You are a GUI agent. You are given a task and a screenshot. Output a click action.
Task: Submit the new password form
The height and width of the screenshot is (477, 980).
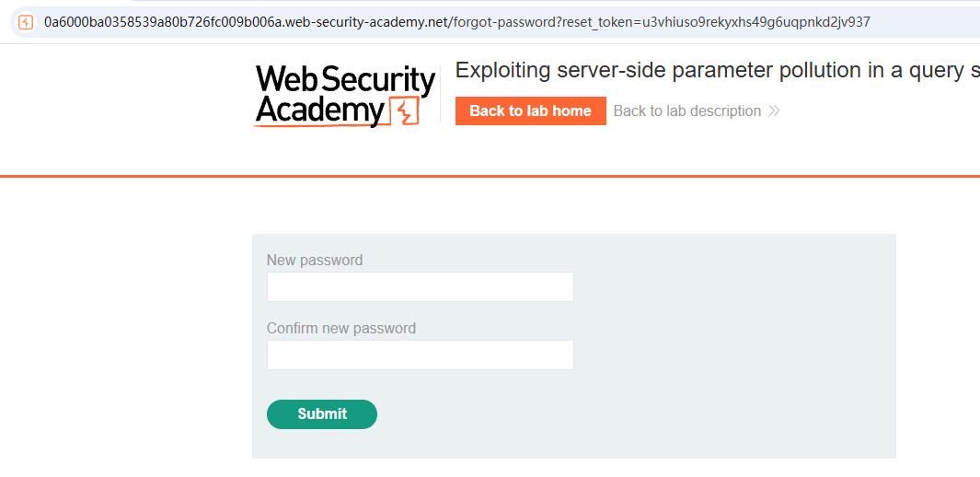(x=322, y=413)
